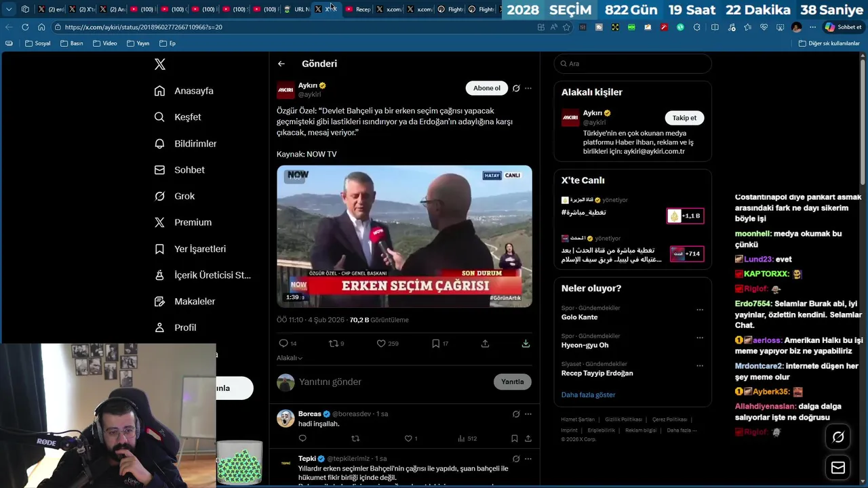
Task: Open floating Grok button at bottom right
Action: click(838, 437)
